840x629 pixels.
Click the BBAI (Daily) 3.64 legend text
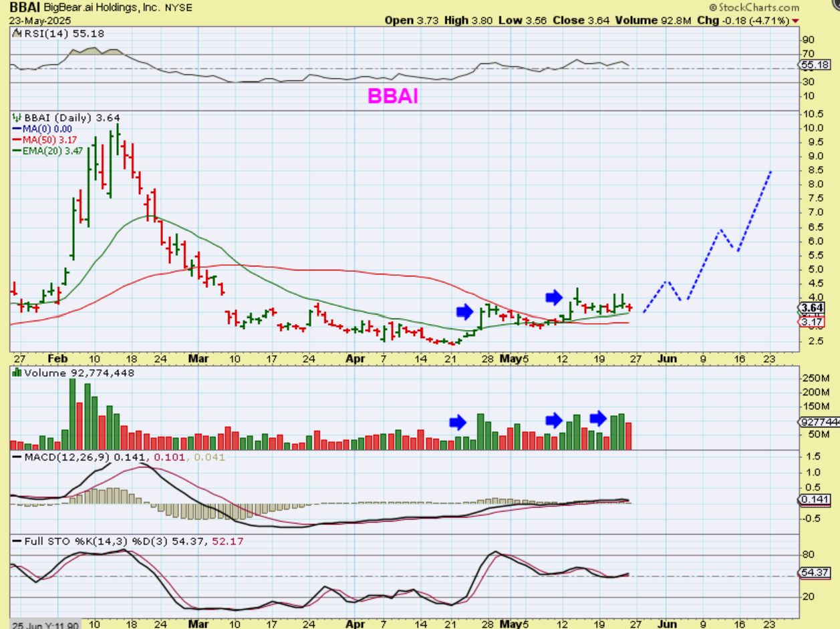72,118
